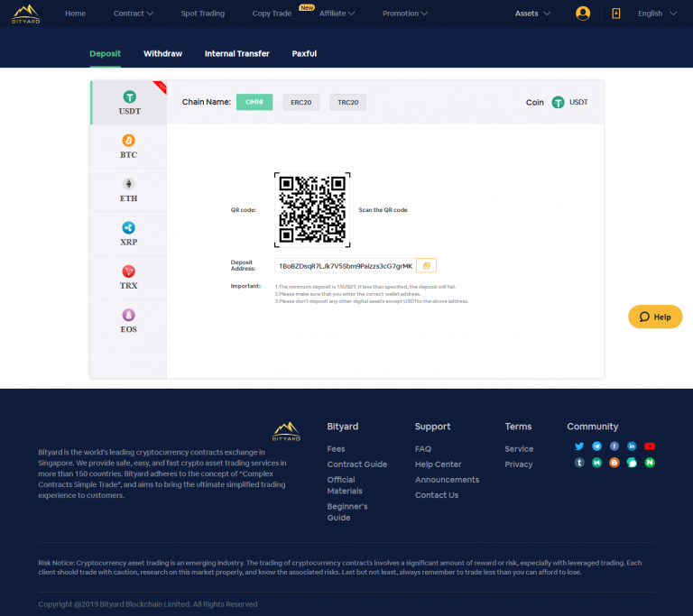Open the Official Materials footer link
The height and width of the screenshot is (616, 693).
(345, 485)
